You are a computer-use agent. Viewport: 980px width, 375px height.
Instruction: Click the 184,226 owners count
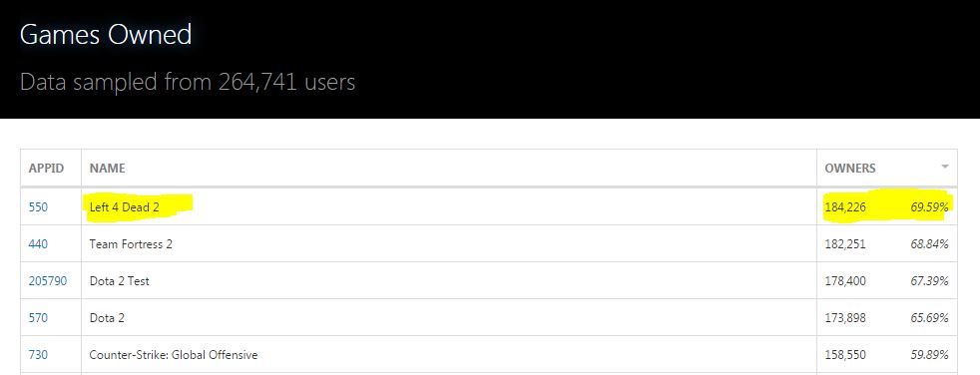(x=845, y=206)
